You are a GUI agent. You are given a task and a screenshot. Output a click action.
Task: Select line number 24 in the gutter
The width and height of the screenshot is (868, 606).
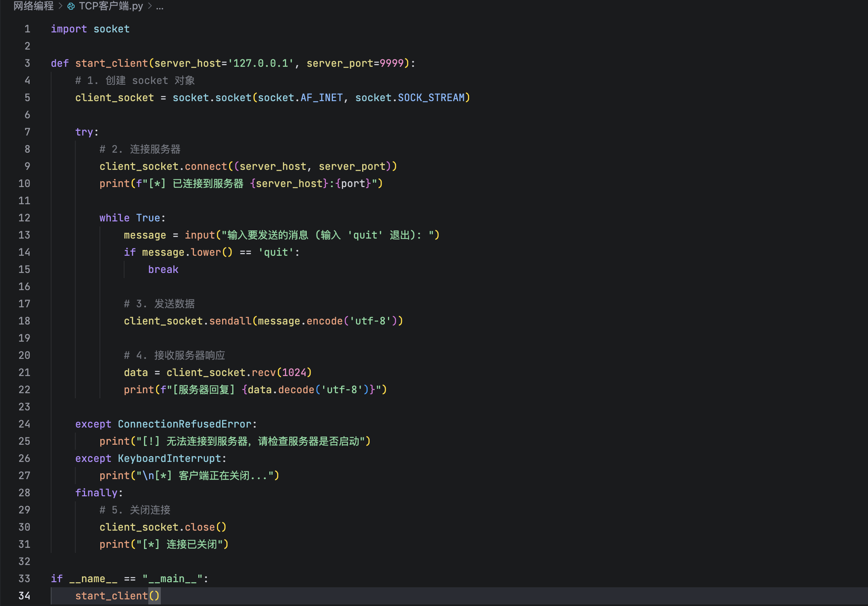[x=24, y=424]
